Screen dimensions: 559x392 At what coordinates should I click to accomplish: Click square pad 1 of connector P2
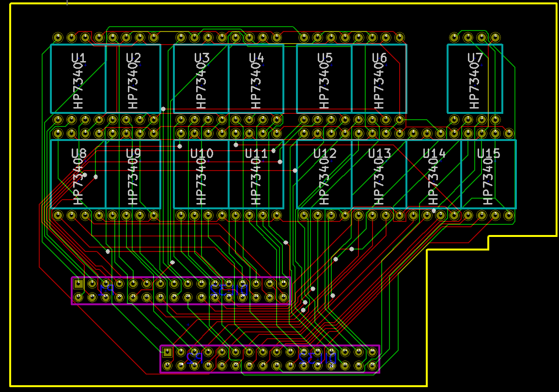[x=168, y=352]
